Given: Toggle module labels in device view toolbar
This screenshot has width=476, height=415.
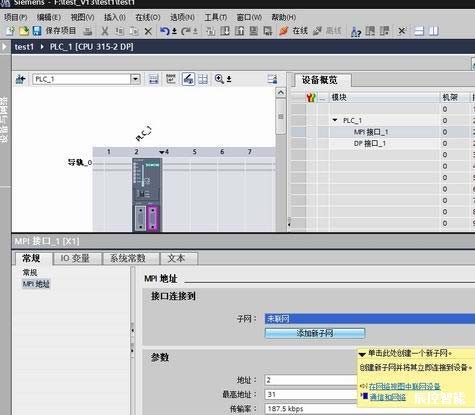Looking at the screenshot, I should pos(153,79).
